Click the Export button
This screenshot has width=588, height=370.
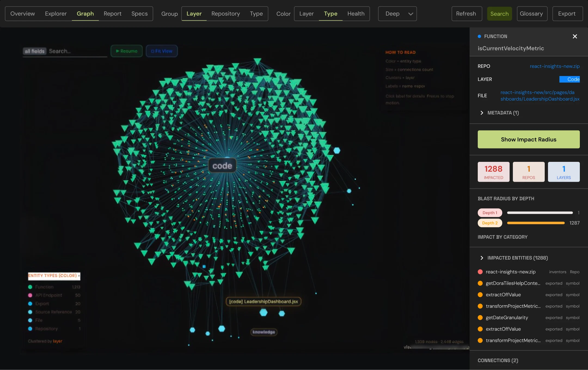click(567, 14)
